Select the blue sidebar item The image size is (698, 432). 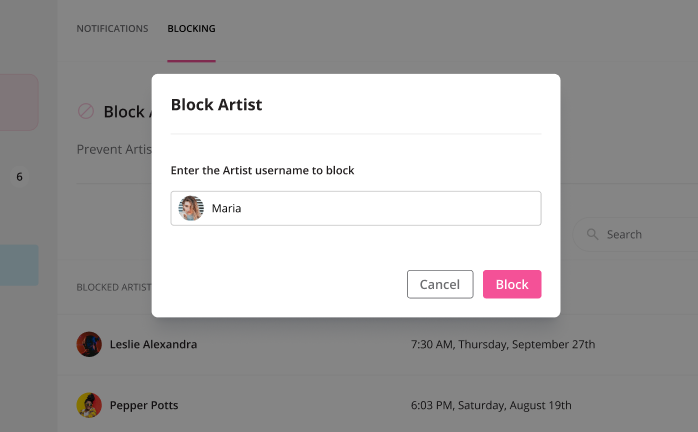pyautogui.click(x=19, y=265)
